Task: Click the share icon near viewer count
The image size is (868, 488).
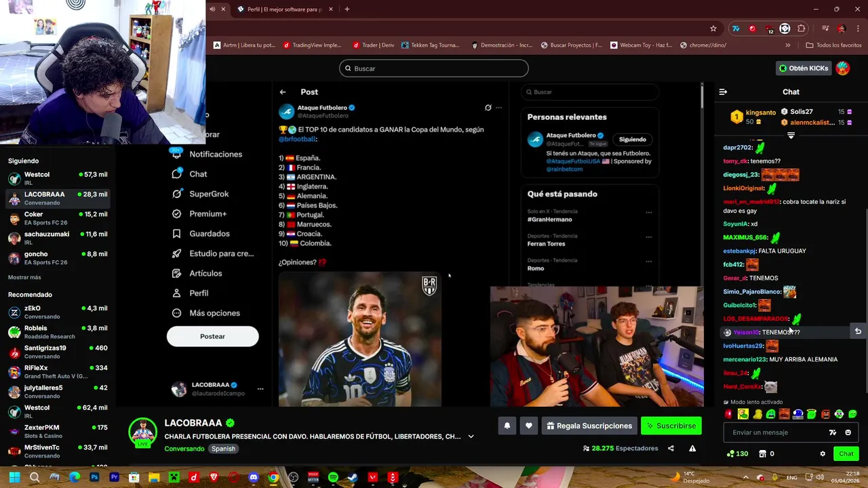Action: click(x=671, y=448)
